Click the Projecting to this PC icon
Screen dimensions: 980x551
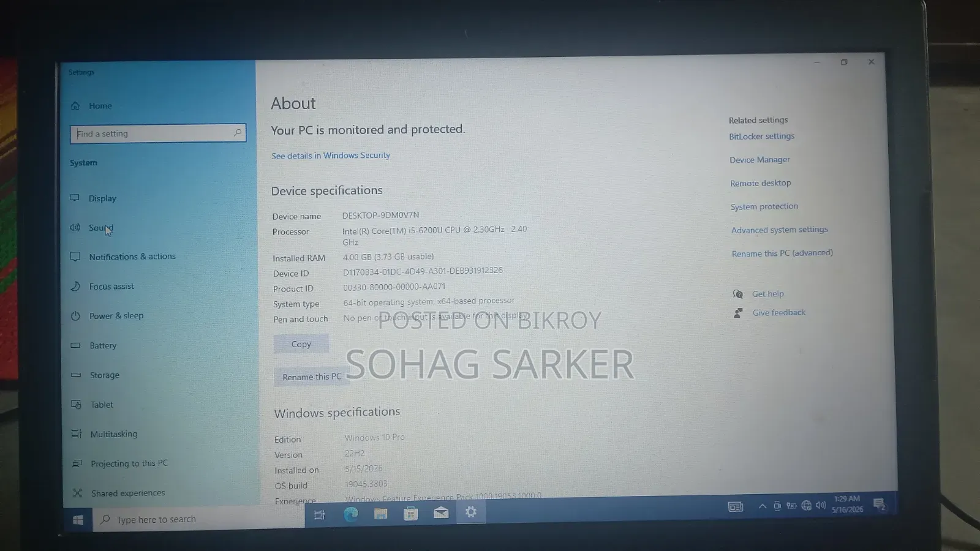[77, 463]
